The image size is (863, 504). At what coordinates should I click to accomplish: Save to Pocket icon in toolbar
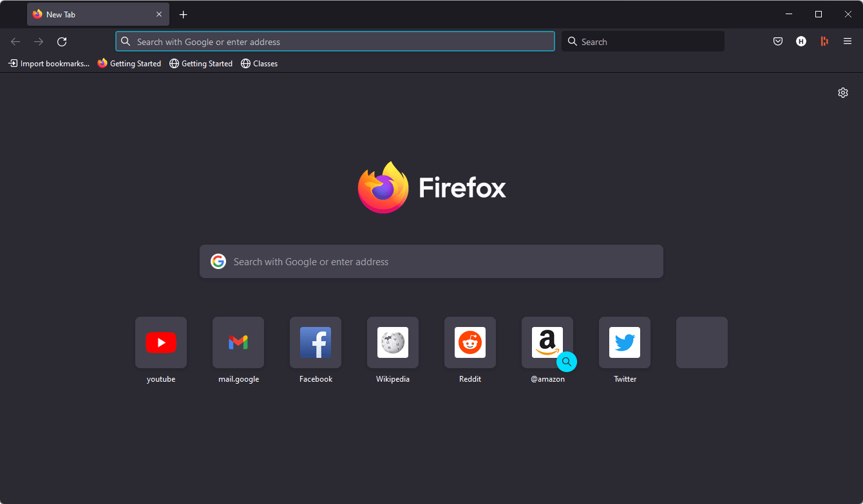point(778,42)
